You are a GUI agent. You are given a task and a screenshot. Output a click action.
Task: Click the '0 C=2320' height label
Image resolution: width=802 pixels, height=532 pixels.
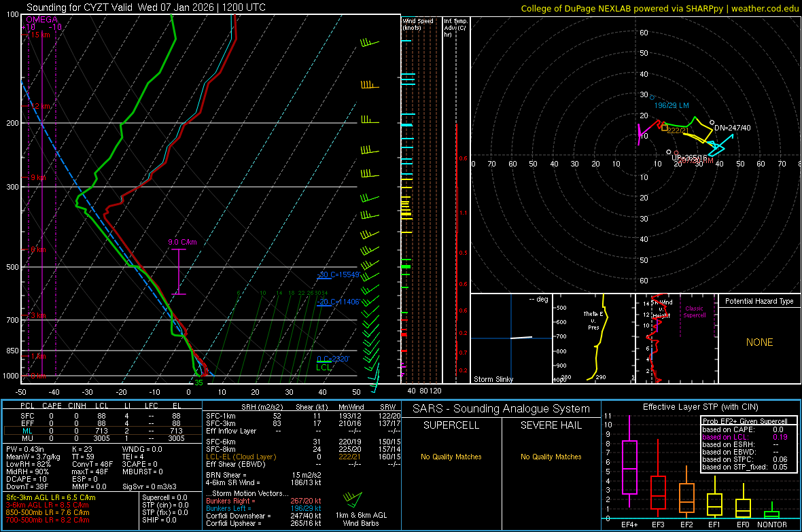[x=333, y=359]
